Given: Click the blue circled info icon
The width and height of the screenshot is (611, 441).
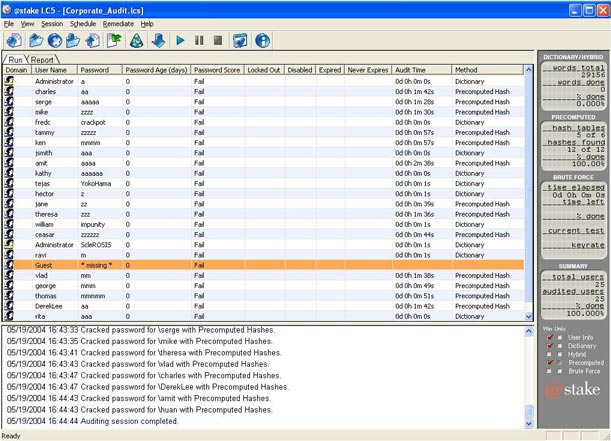Looking at the screenshot, I should pyautogui.click(x=263, y=41).
